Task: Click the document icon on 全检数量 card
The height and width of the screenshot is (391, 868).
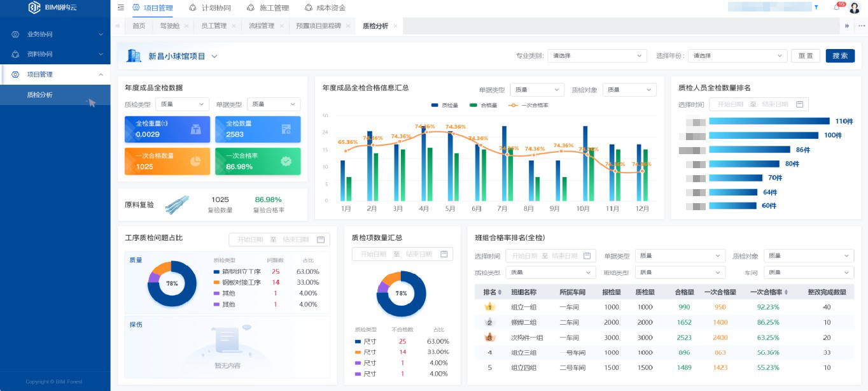Action: pos(286,129)
